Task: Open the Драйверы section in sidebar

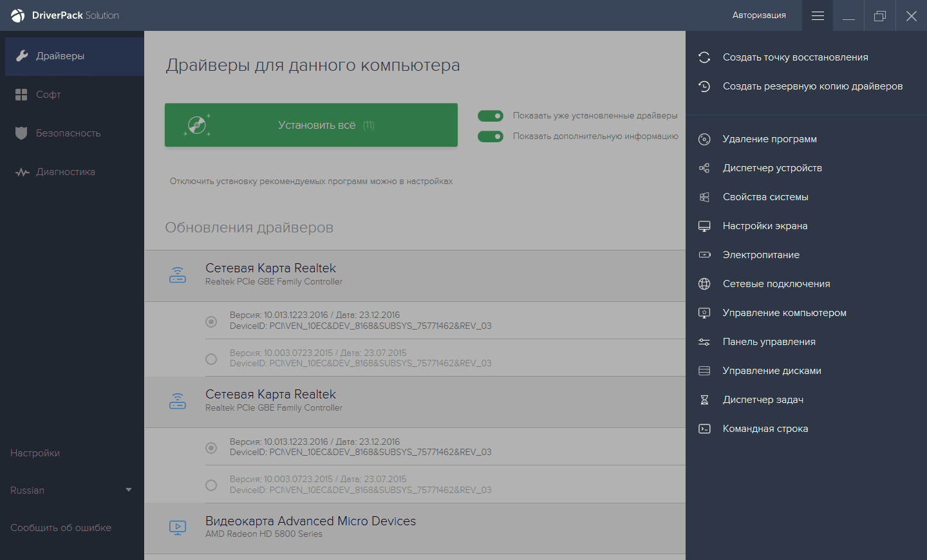Action: [x=75, y=57]
